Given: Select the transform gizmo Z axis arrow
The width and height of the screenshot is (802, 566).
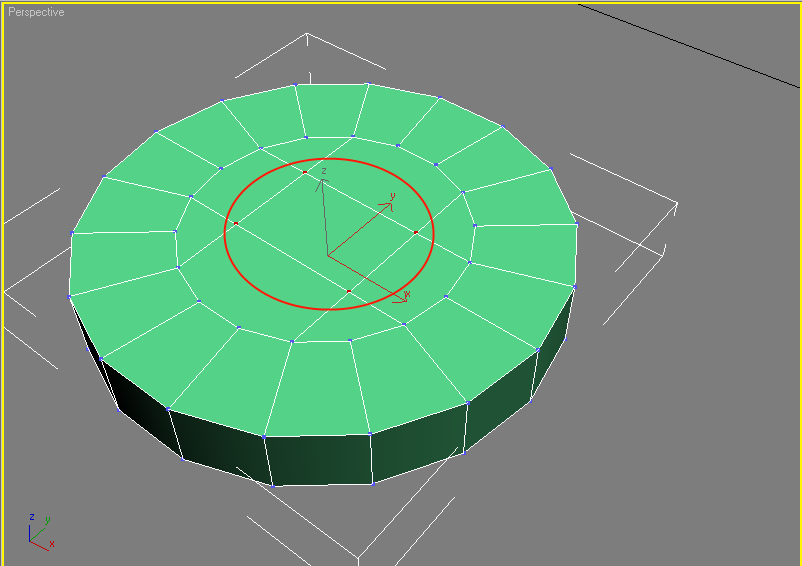Looking at the screenshot, I should point(324,212).
